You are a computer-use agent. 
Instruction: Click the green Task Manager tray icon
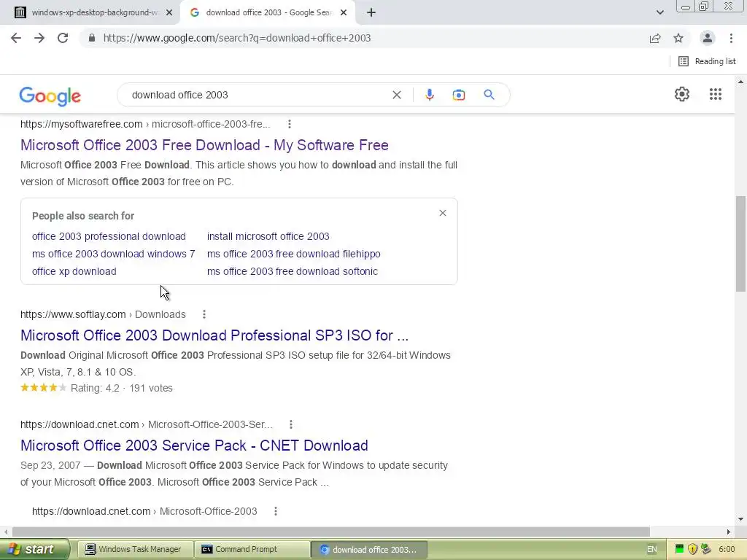tap(679, 549)
